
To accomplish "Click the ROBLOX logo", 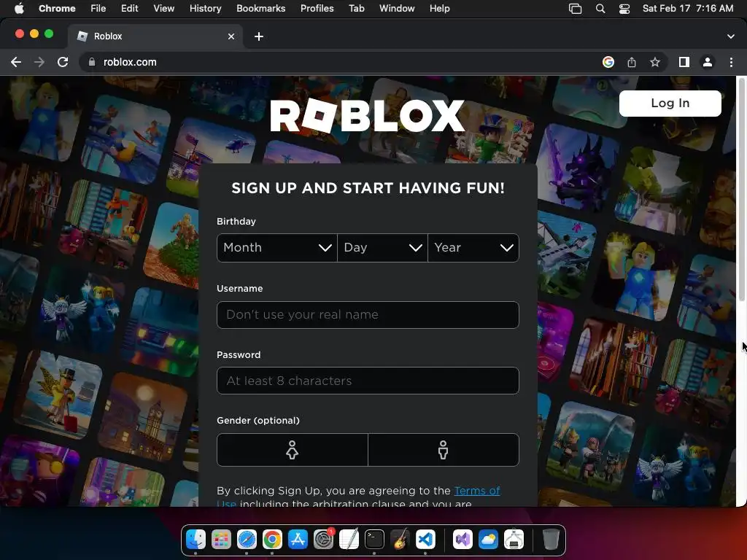I will [x=368, y=116].
